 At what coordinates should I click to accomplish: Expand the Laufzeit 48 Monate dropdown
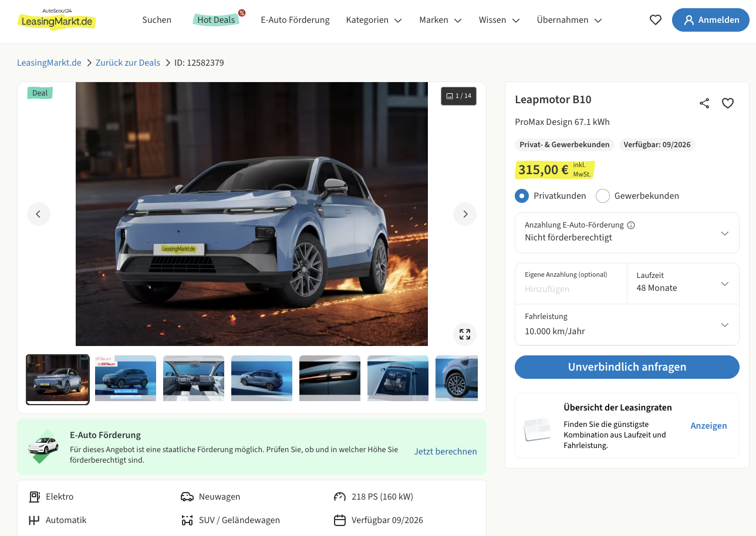pos(683,283)
